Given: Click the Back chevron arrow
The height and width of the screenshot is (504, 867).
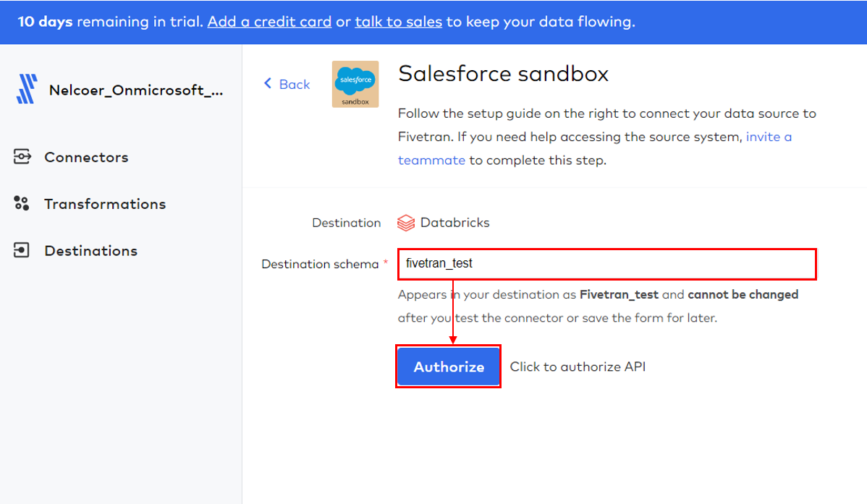Looking at the screenshot, I should coord(268,84).
